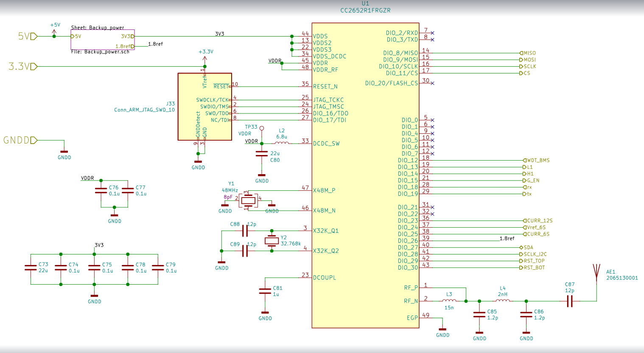Click the MISO net label

click(528, 53)
